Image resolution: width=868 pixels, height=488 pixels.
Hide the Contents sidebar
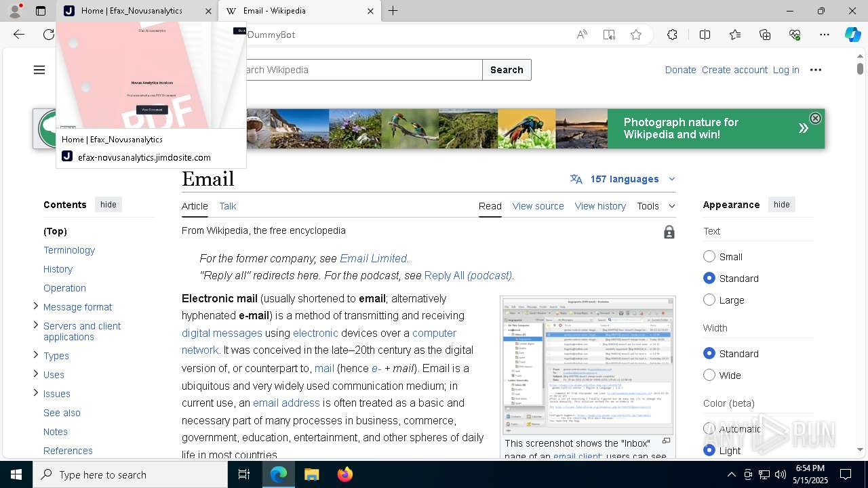[108, 205]
